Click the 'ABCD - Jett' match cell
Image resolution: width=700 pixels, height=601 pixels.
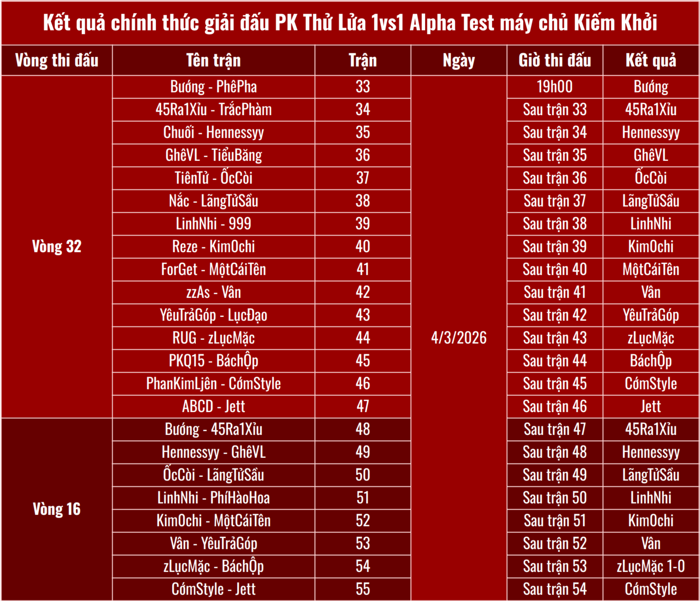(x=214, y=406)
